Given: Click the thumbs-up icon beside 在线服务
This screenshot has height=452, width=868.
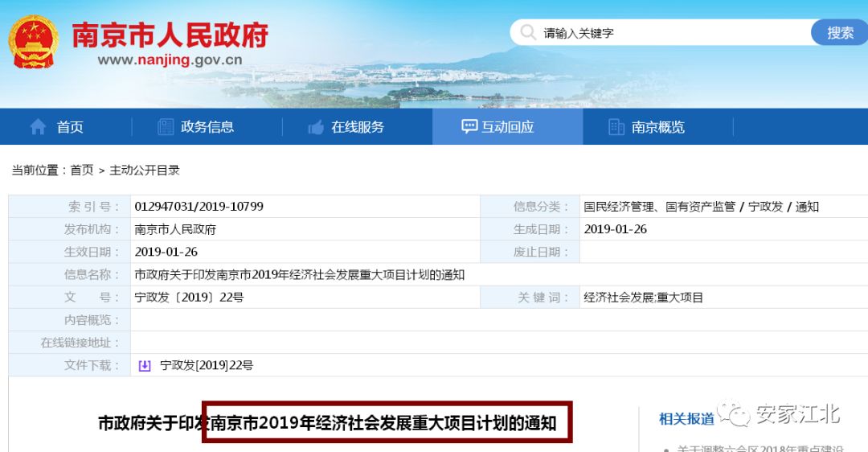Looking at the screenshot, I should [x=316, y=127].
